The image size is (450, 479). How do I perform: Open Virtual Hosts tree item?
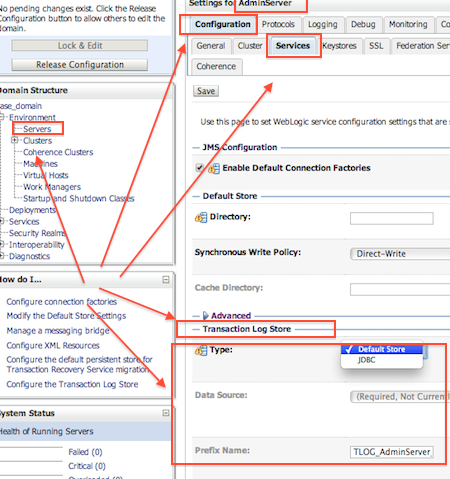[x=46, y=175]
